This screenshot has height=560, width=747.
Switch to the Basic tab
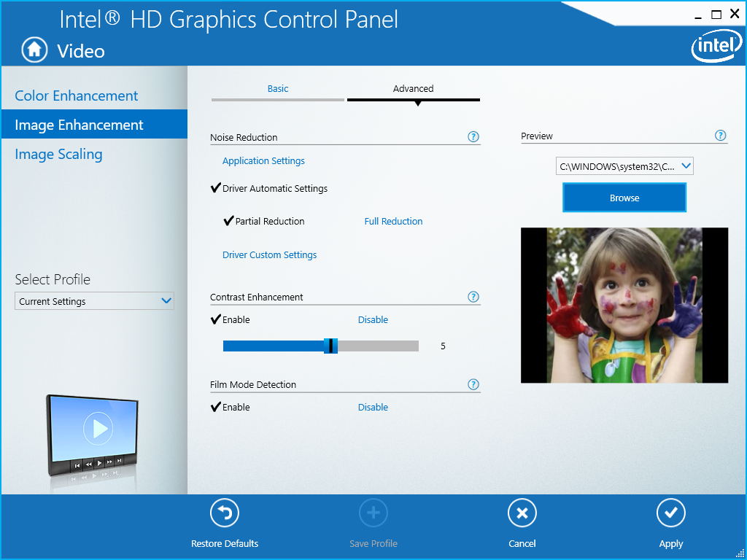tap(278, 89)
